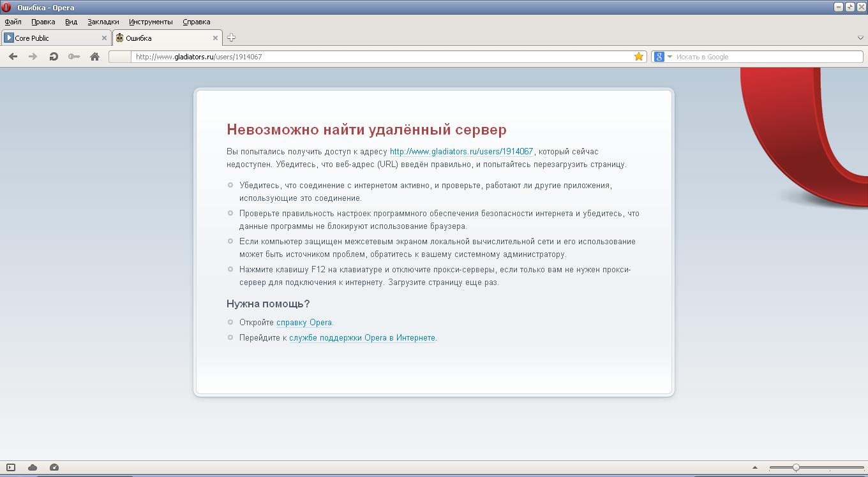
Task: Open the search engine dropdown next to Google icon
Action: [670, 57]
